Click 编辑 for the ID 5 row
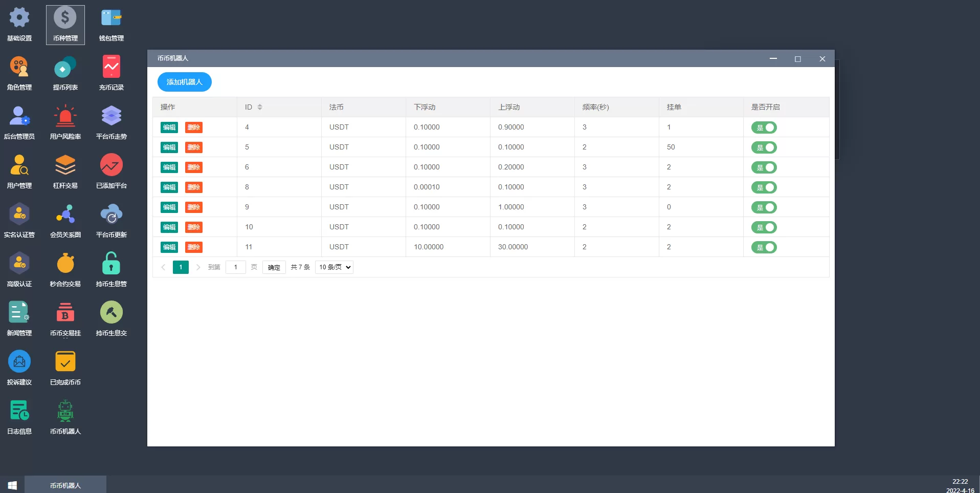 tap(169, 147)
